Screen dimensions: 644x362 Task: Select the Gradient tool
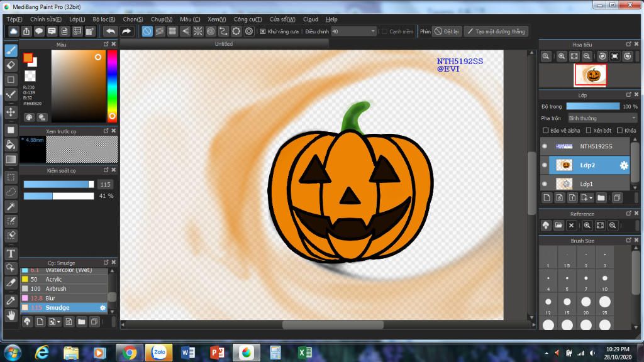(x=11, y=159)
